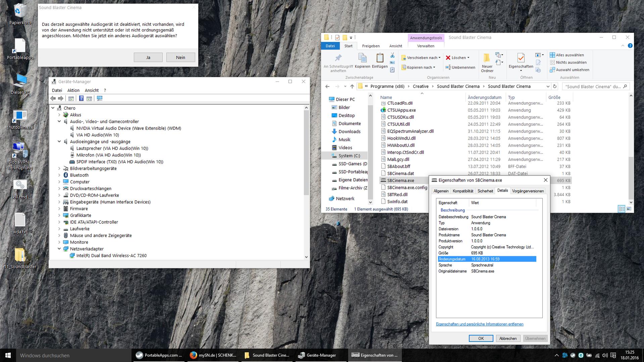
Task: Click Nichts auswählen in the ribbon
Action: [568, 62]
